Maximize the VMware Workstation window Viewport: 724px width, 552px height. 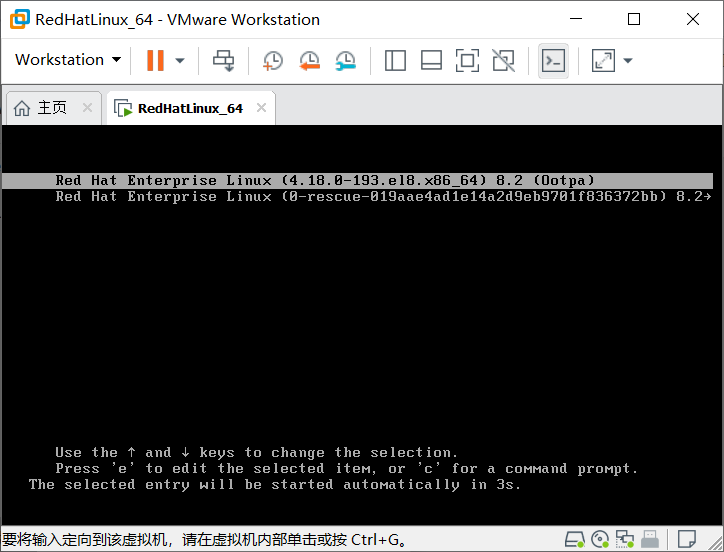(634, 19)
